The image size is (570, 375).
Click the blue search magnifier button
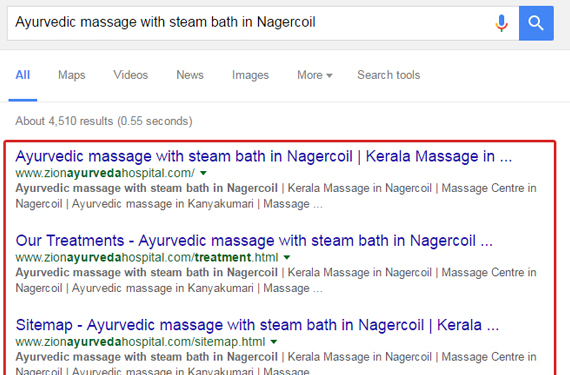pos(536,23)
